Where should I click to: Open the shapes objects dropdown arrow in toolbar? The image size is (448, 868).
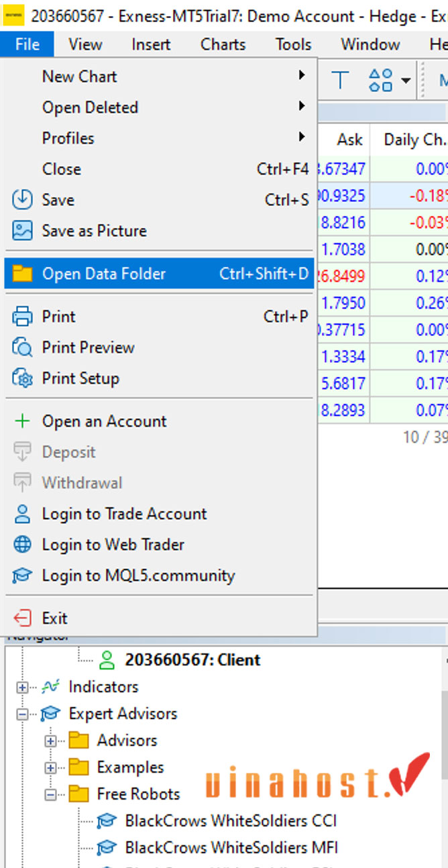[x=406, y=81]
